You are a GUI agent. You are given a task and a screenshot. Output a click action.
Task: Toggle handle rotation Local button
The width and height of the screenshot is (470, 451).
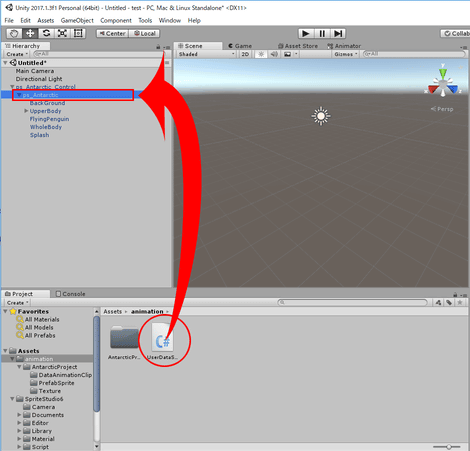(x=144, y=33)
